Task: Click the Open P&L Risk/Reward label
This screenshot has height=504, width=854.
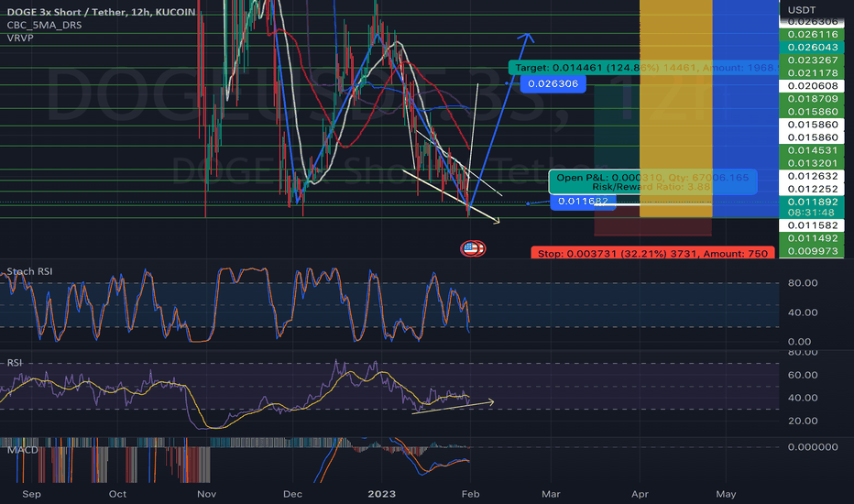Action: coord(652,182)
